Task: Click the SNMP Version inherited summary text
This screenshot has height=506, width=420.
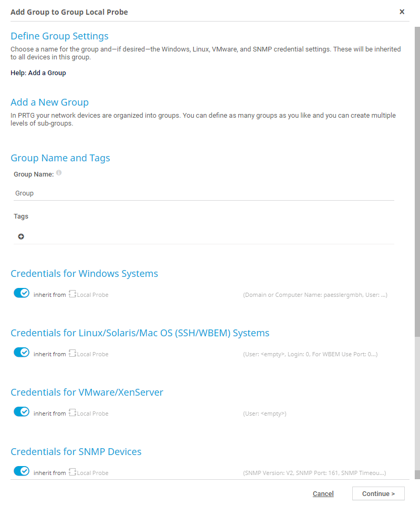Action: click(x=314, y=473)
